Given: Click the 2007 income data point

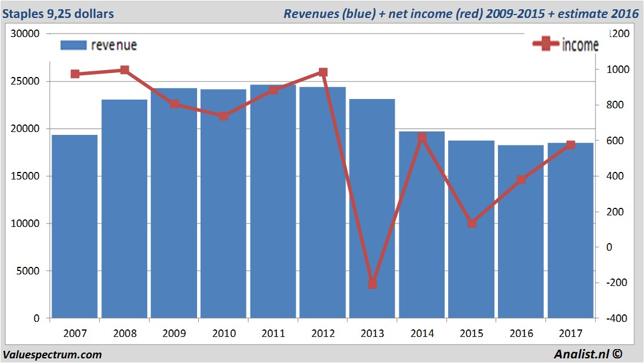Looking at the screenshot, I should (x=75, y=74).
